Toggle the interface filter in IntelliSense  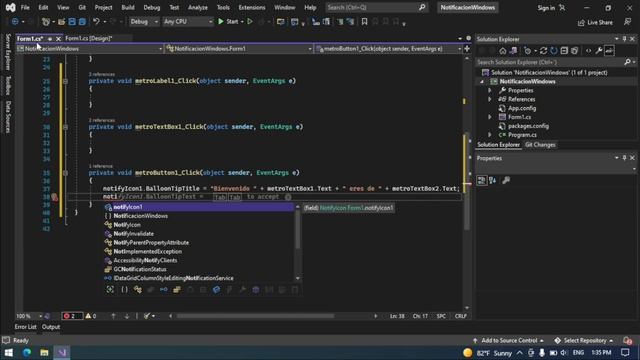click(x=164, y=289)
